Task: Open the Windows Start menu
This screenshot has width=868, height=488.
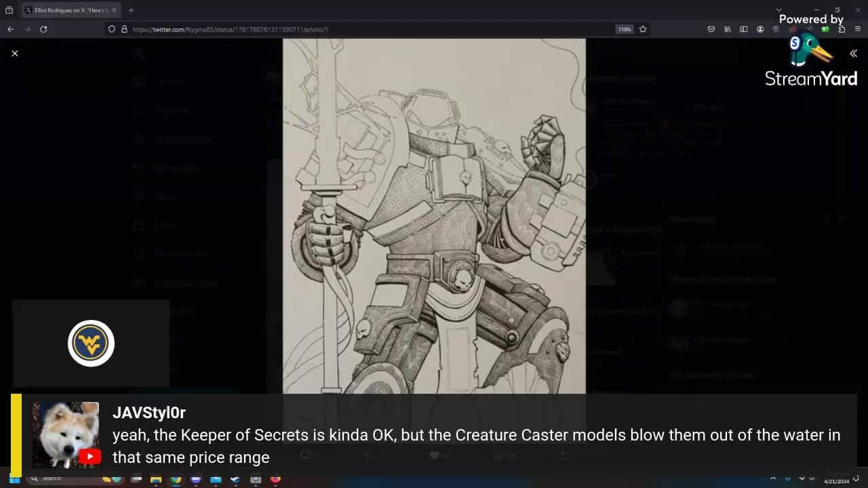Action: click(14, 479)
